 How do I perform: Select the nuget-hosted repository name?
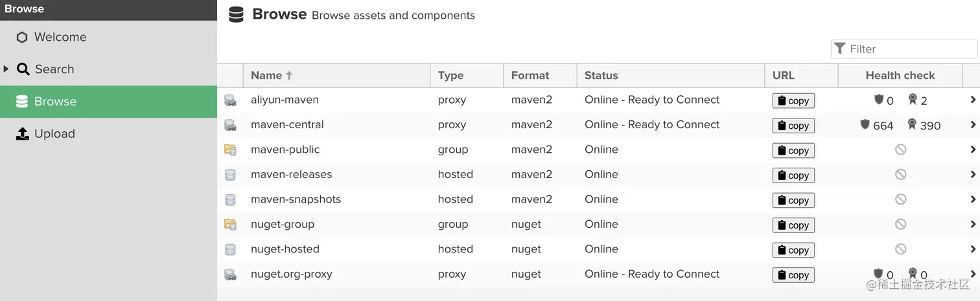(285, 249)
